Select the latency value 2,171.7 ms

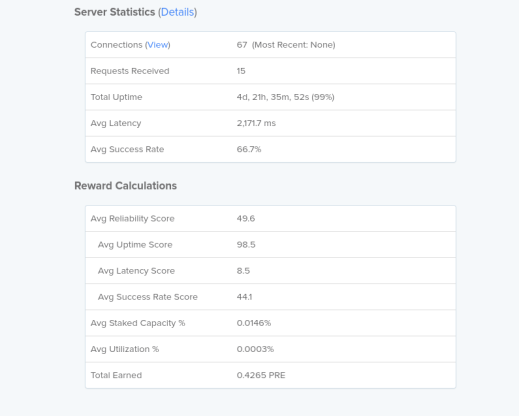pos(256,123)
